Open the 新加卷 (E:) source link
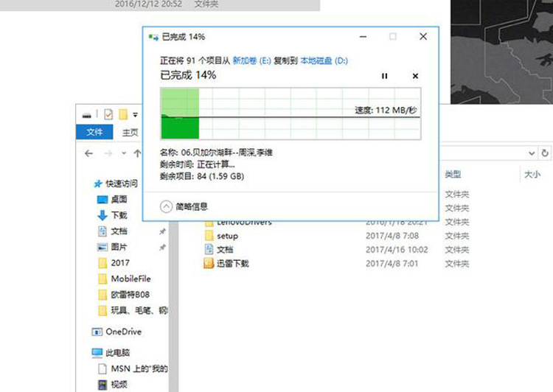The width and height of the screenshot is (553, 392). click(x=252, y=59)
